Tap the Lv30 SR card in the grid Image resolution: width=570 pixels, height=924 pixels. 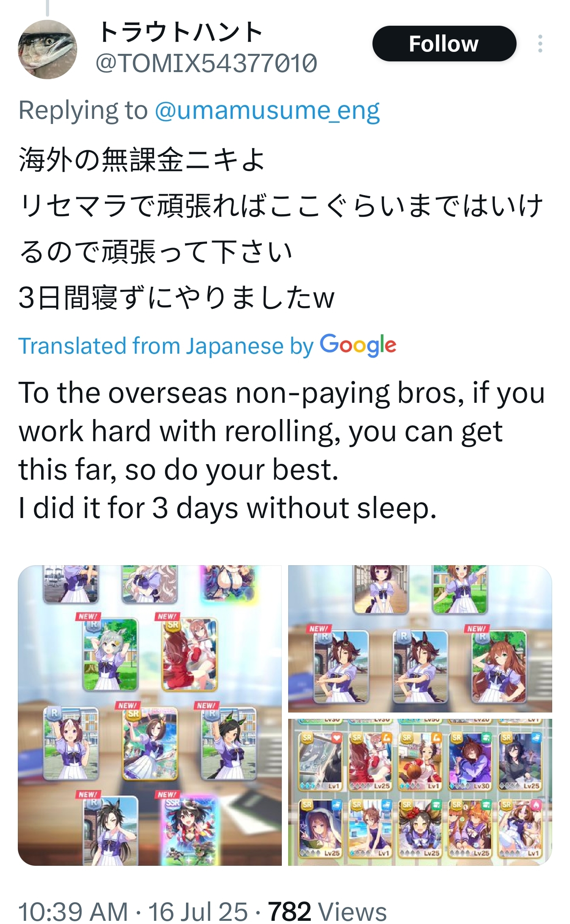coord(470,762)
